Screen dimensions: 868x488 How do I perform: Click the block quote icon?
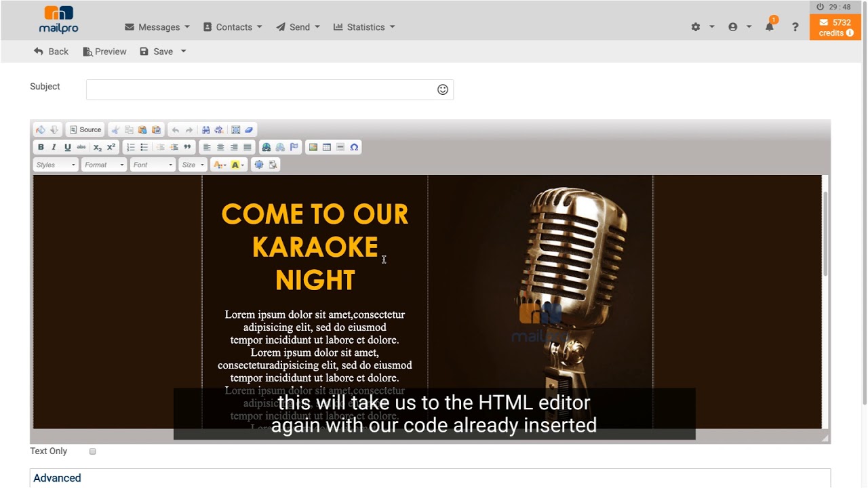[187, 147]
